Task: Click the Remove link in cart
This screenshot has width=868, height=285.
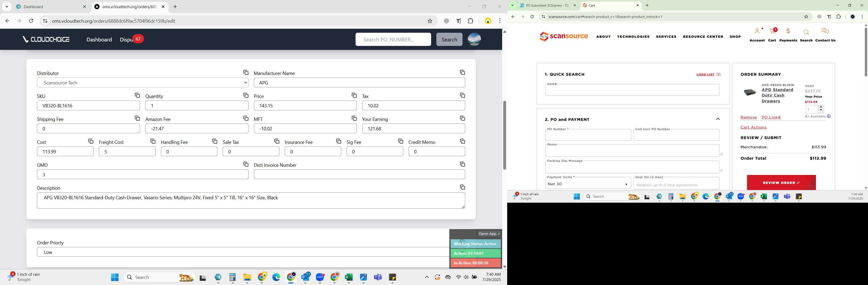Action: click(x=748, y=117)
